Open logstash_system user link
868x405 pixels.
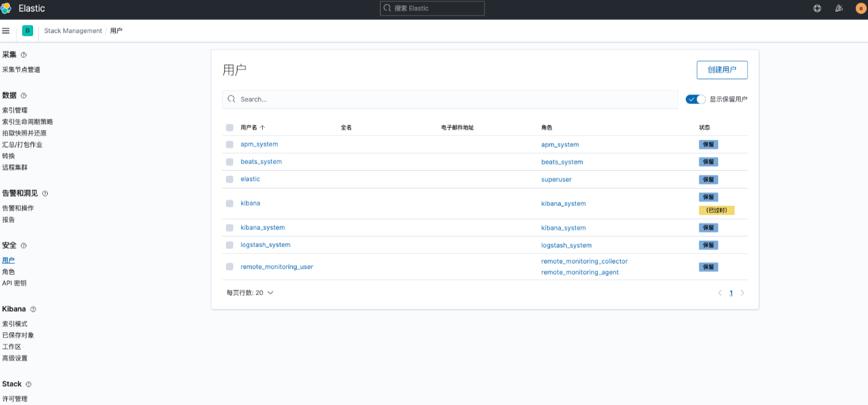pyautogui.click(x=265, y=245)
